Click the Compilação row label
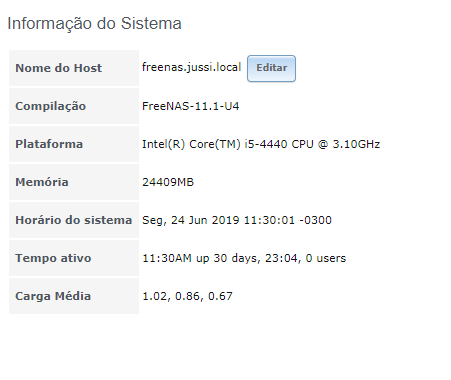This screenshot has height=380, width=451. [51, 106]
